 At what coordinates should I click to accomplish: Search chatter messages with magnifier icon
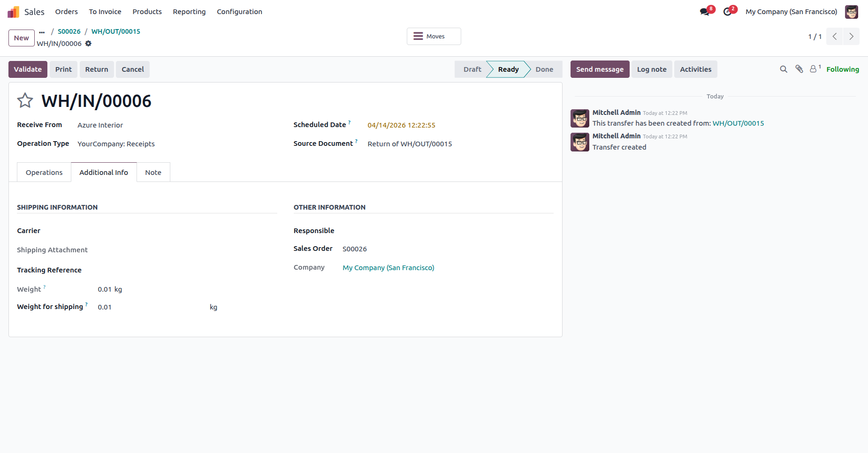pyautogui.click(x=784, y=69)
